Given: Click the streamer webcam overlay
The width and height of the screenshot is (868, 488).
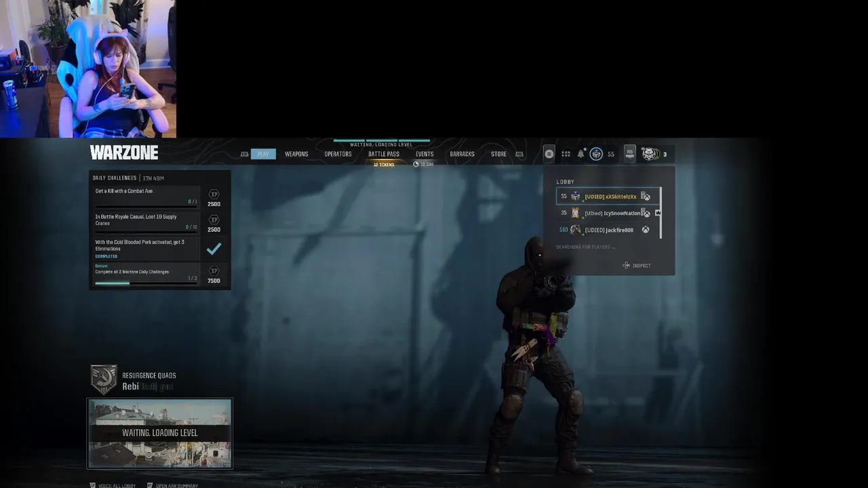Looking at the screenshot, I should [88, 68].
